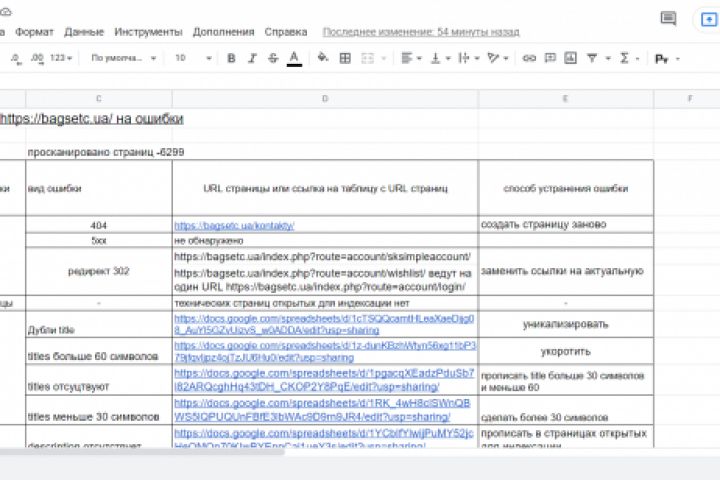720x480 pixels.
Task: Open text rotation options
Action: [494, 58]
